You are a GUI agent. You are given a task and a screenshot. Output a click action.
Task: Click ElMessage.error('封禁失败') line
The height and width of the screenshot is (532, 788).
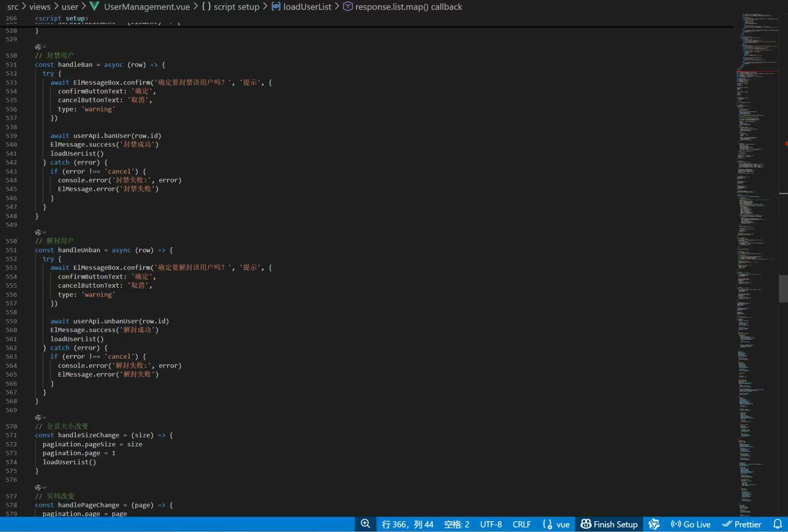[x=108, y=189]
